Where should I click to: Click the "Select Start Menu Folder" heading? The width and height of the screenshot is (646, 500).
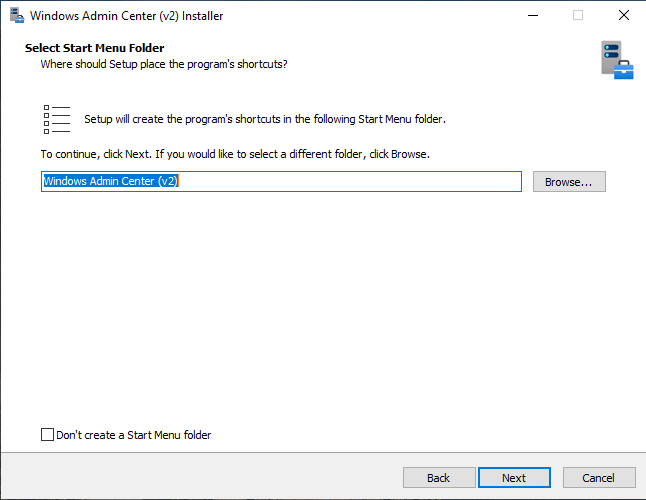(x=94, y=48)
